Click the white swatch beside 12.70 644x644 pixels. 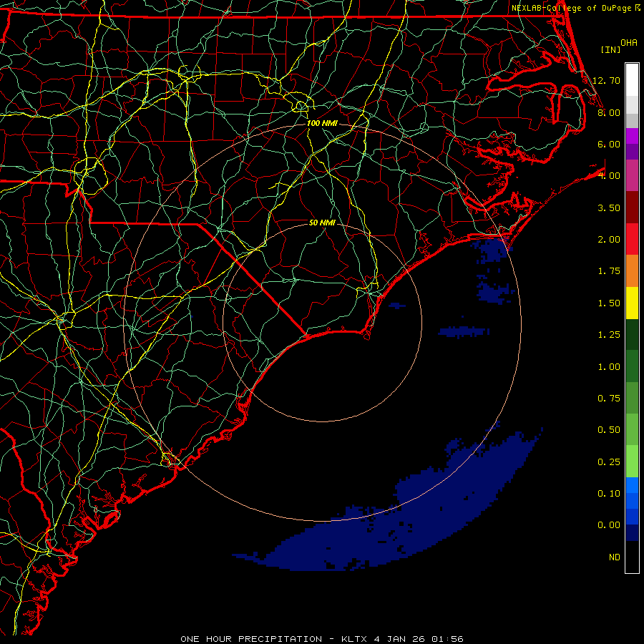point(632,80)
